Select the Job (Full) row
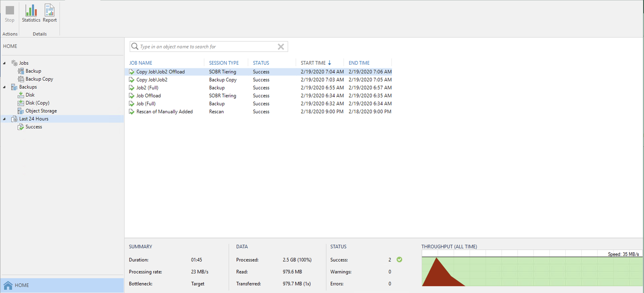 258,104
